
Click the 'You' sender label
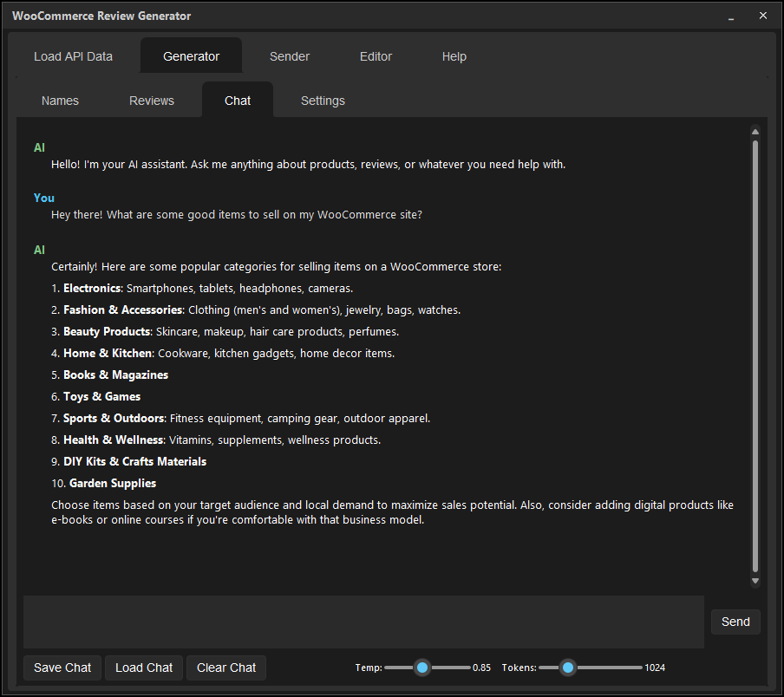[x=44, y=198]
